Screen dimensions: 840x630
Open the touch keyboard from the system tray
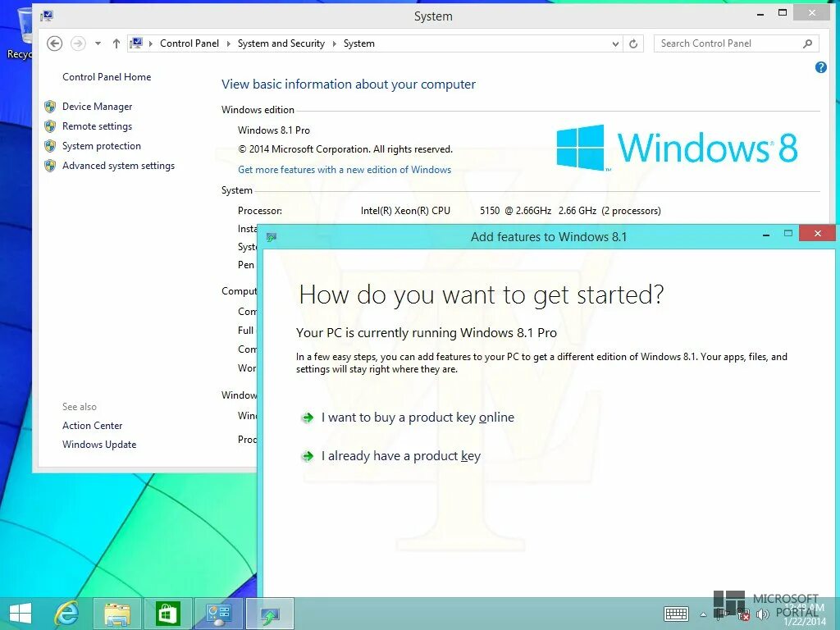pyautogui.click(x=676, y=614)
